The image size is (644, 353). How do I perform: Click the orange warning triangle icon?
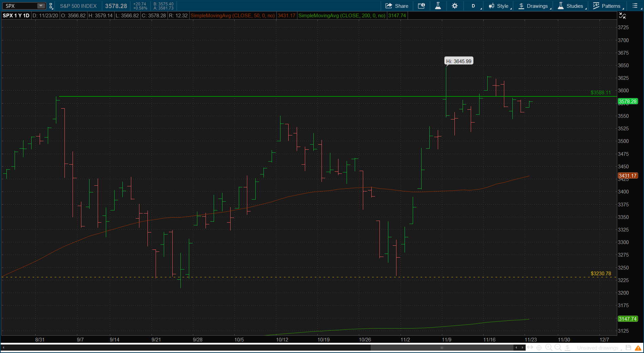[638, 348]
